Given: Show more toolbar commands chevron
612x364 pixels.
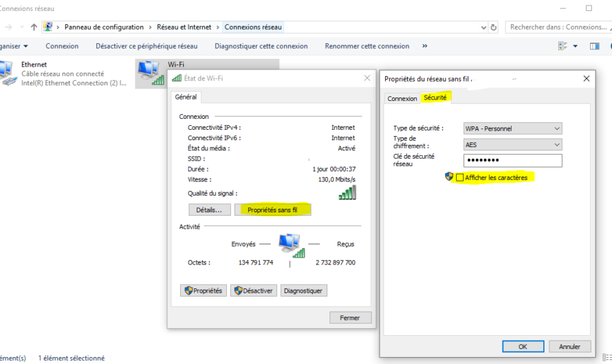Looking at the screenshot, I should (x=425, y=46).
